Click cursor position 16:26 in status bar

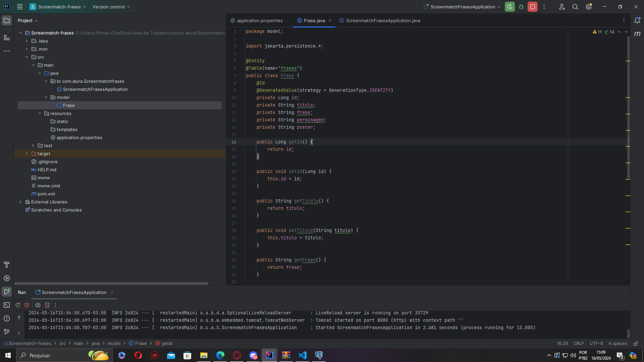(x=562, y=344)
